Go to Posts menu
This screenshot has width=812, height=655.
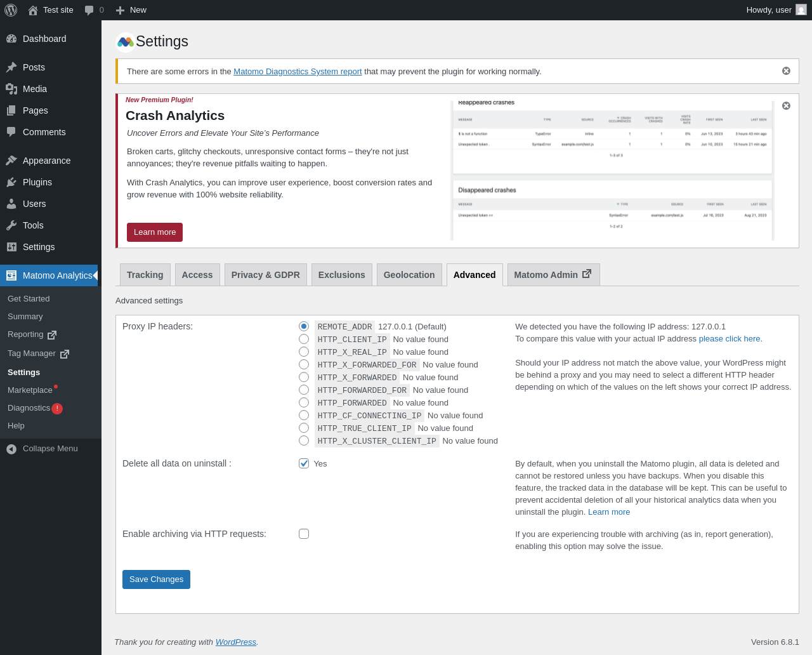tap(51, 67)
